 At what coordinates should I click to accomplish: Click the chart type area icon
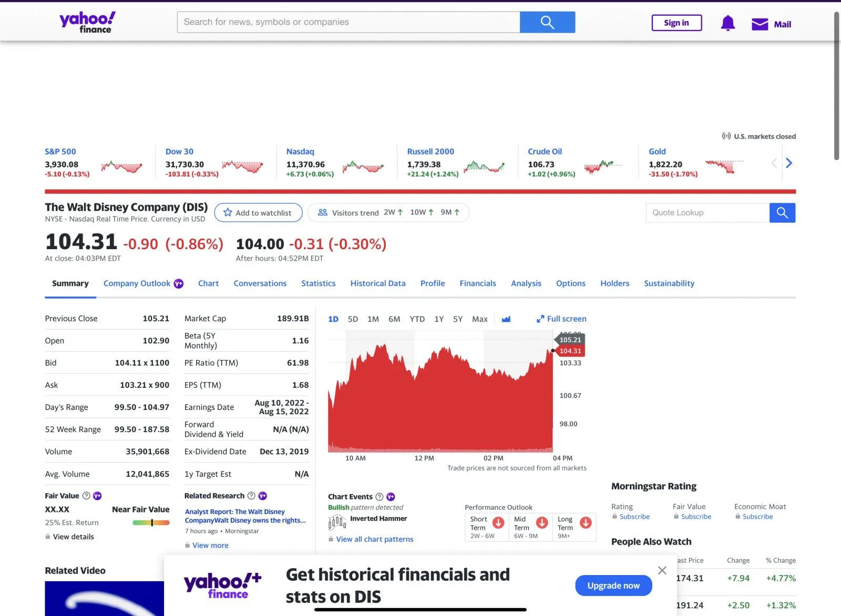coord(506,319)
